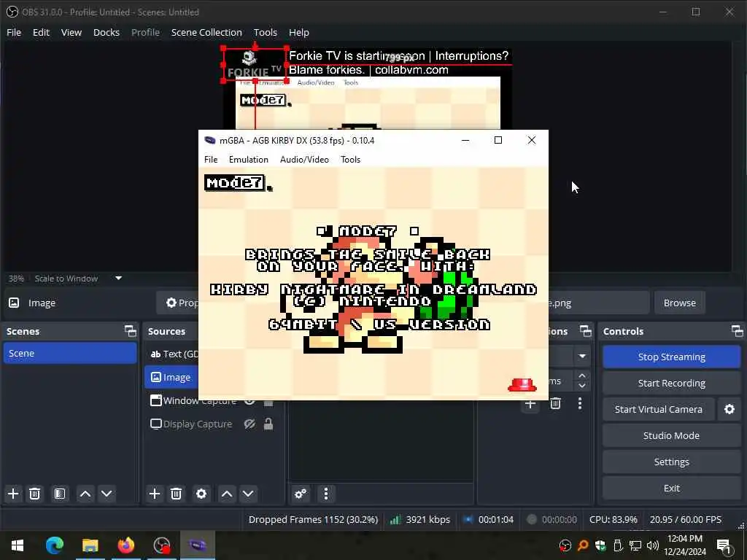Click Dropped Frames status bar text
The height and width of the screenshot is (560, 747).
click(x=313, y=519)
